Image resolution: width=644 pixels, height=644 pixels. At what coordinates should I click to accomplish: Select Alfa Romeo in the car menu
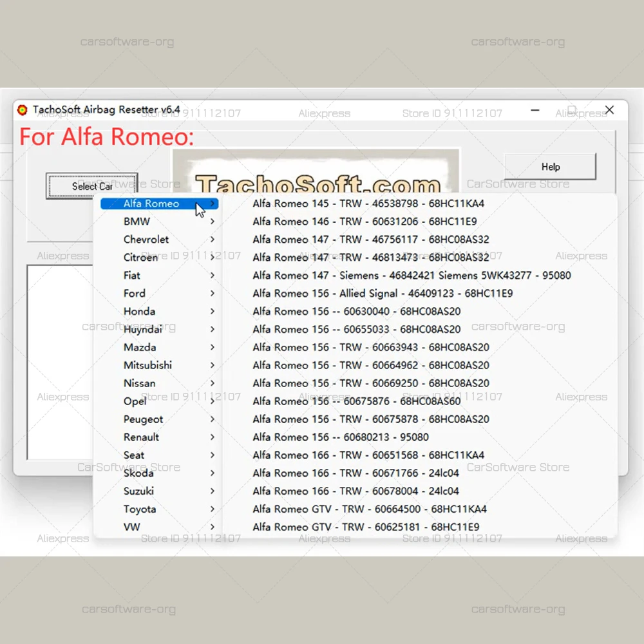point(159,204)
